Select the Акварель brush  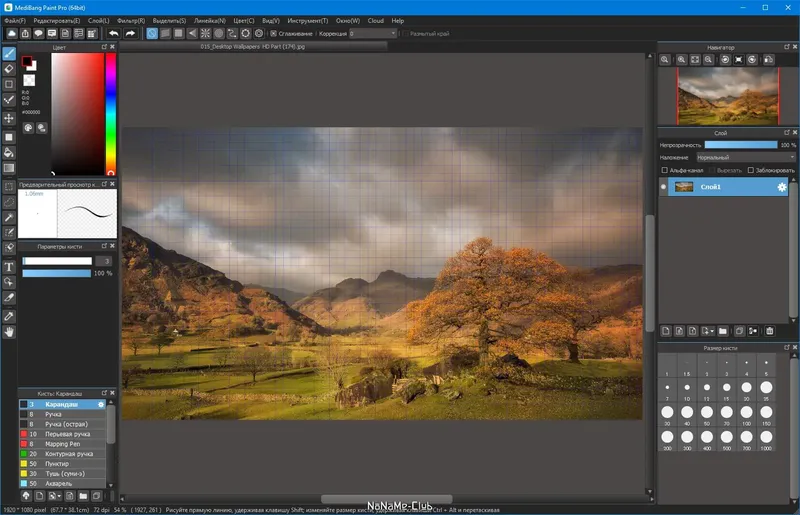coord(62,483)
